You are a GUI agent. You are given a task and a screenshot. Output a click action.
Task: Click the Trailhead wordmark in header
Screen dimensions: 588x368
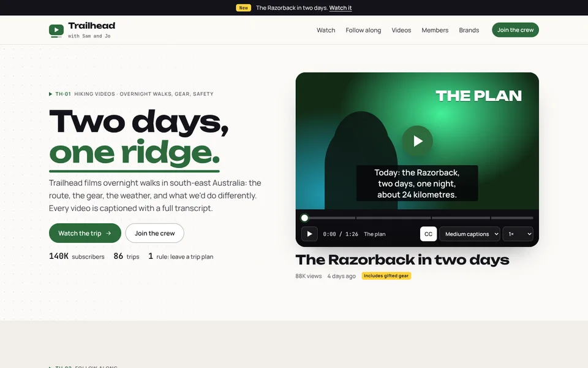(x=91, y=26)
